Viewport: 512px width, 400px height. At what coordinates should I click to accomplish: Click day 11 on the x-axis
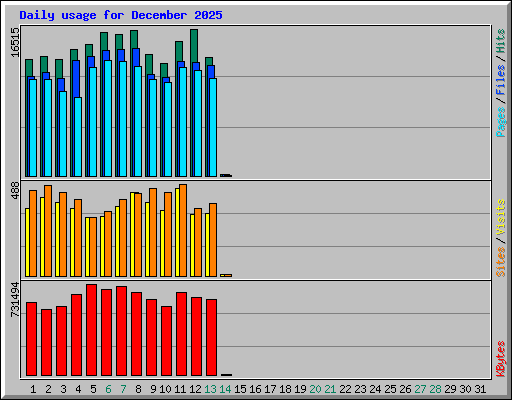click(x=180, y=389)
